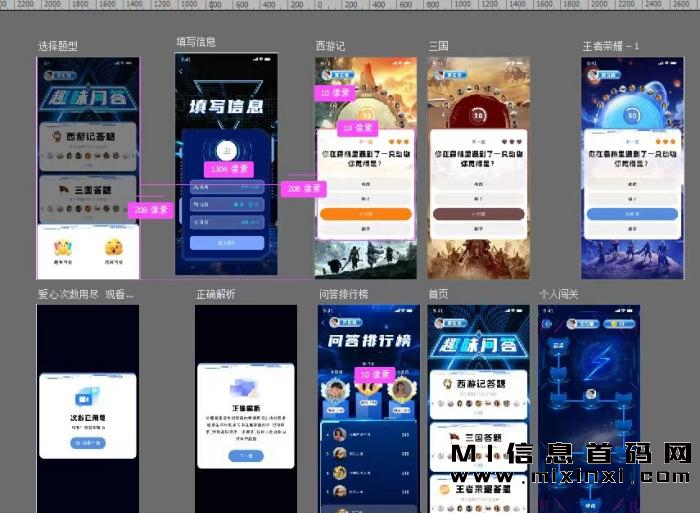The height and width of the screenshot is (513, 700).
Task: Click the user avatar in 西游记 artboard header
Action: pyautogui.click(x=327, y=75)
